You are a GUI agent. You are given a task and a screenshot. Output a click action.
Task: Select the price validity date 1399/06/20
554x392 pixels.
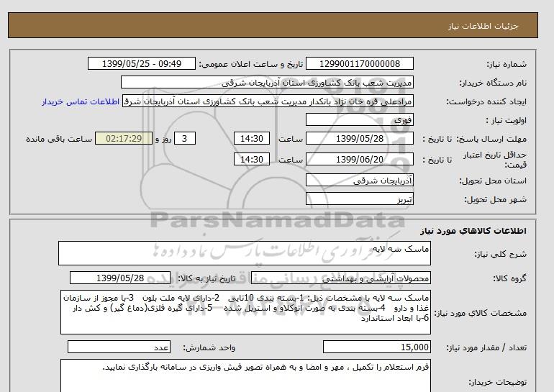(x=359, y=159)
